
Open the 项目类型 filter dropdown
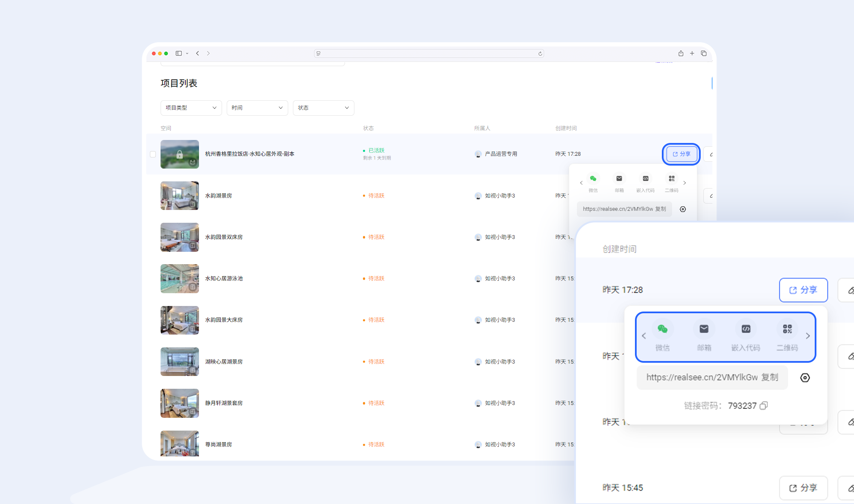coord(191,108)
